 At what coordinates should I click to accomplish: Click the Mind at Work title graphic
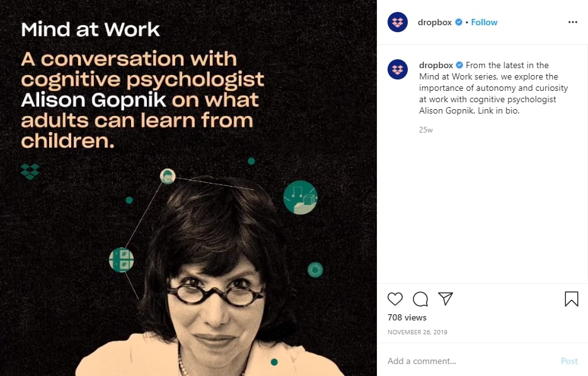(x=90, y=29)
